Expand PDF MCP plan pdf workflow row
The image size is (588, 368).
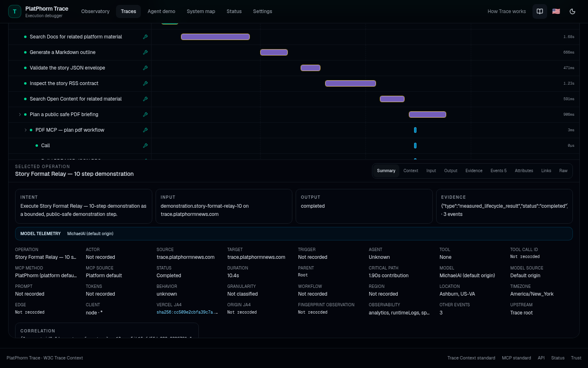(x=25, y=130)
